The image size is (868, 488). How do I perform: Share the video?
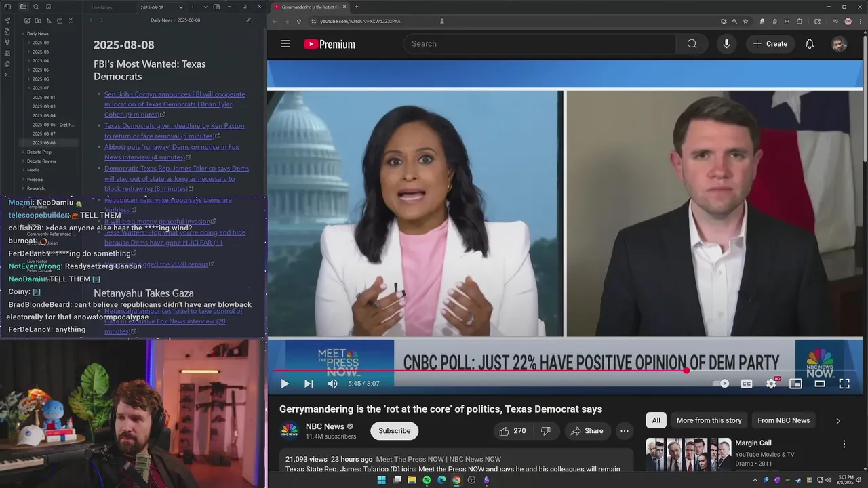pos(587,431)
